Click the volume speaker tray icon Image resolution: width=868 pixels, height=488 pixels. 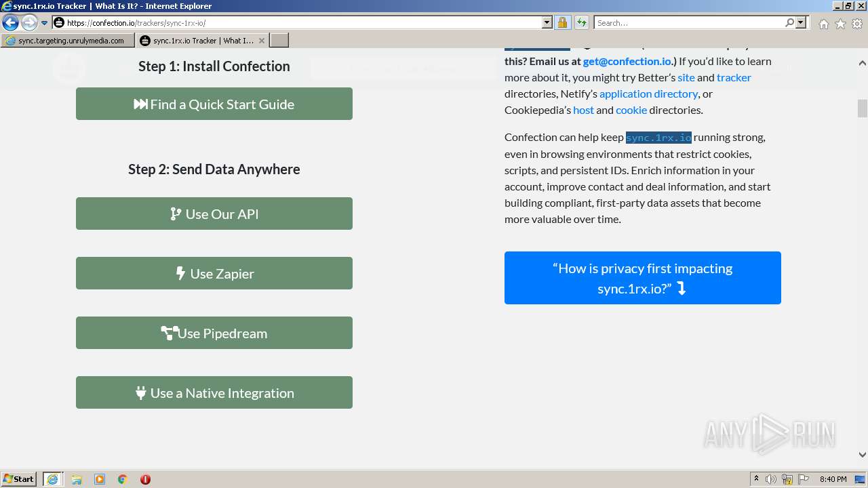coord(771,479)
